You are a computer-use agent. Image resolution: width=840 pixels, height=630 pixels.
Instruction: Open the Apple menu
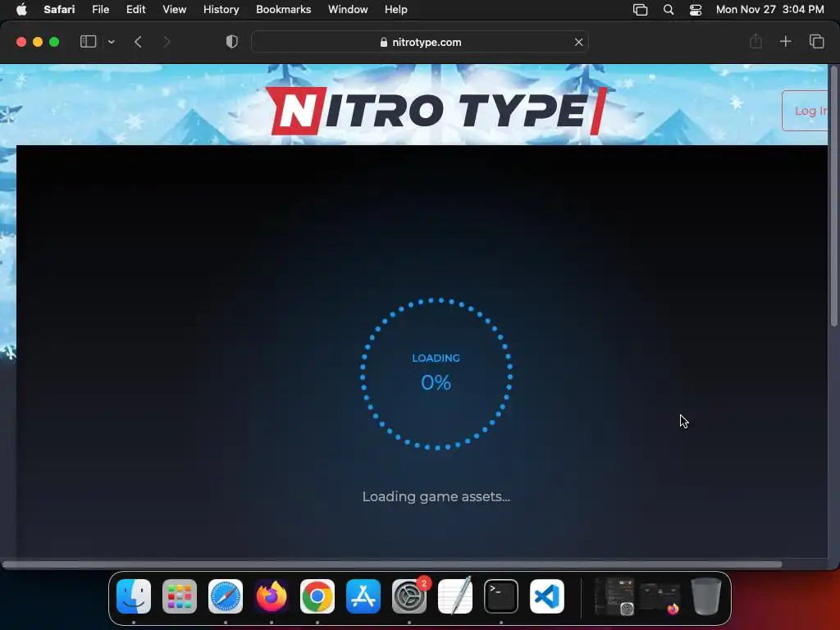(21, 10)
